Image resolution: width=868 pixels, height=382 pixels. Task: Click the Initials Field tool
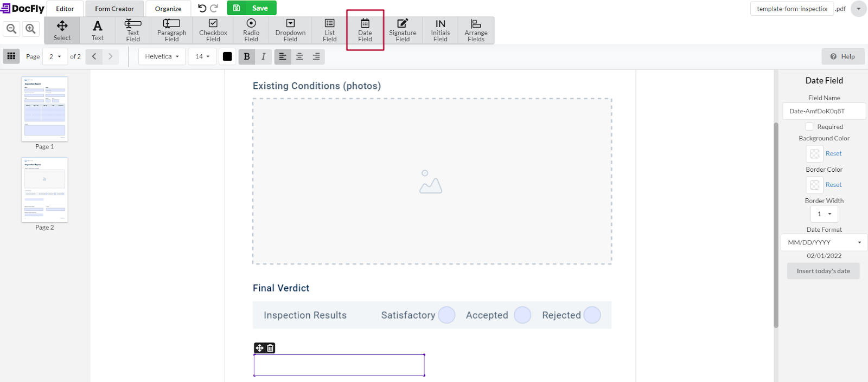[x=440, y=30]
